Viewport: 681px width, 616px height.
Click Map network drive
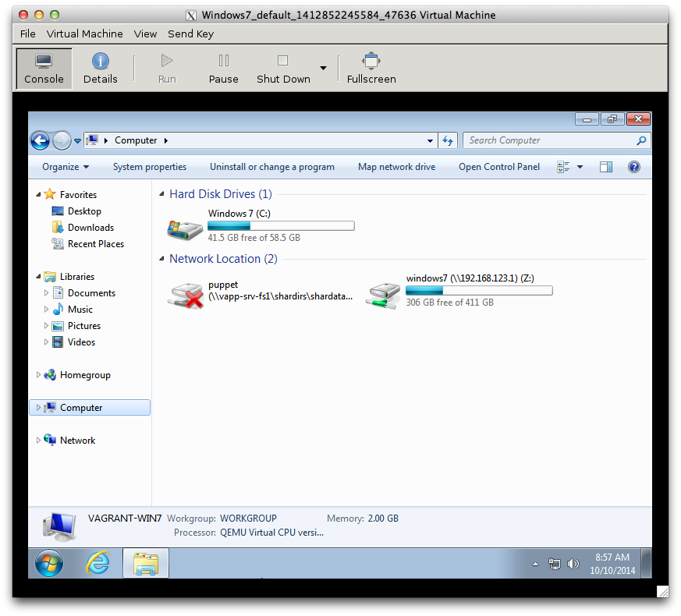click(396, 167)
